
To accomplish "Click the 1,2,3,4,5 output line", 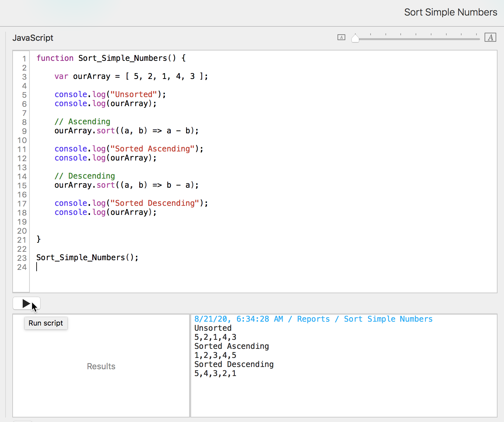I will pyautogui.click(x=215, y=355).
